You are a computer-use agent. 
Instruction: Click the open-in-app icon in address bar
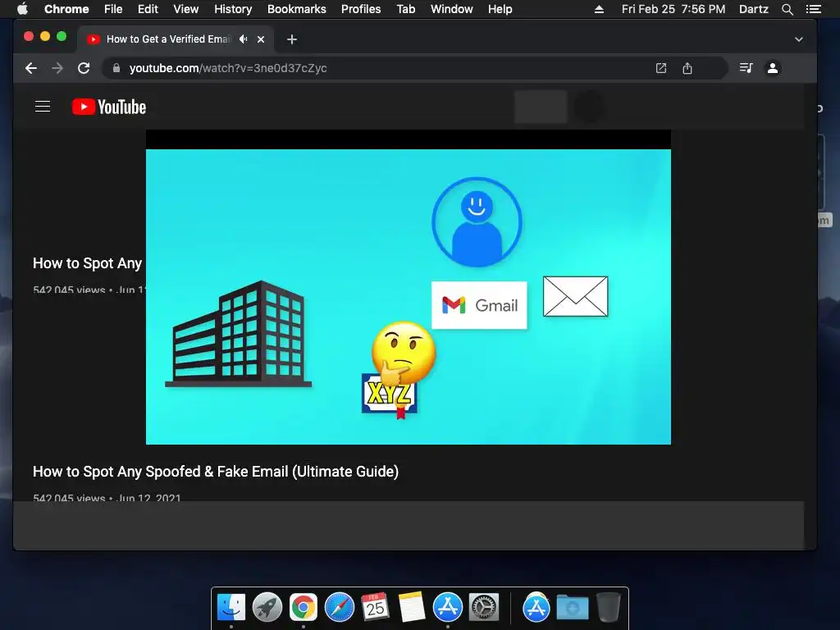(661, 68)
